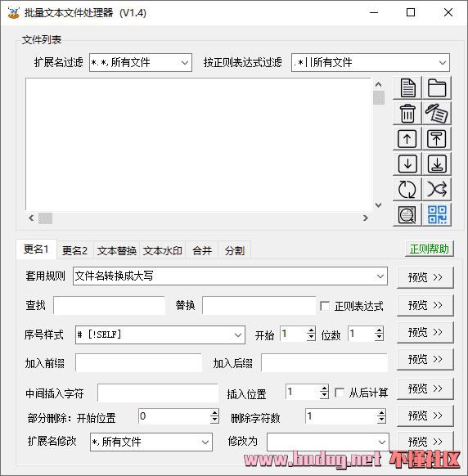
Task: Click the clear list eraser icon
Action: point(437,113)
